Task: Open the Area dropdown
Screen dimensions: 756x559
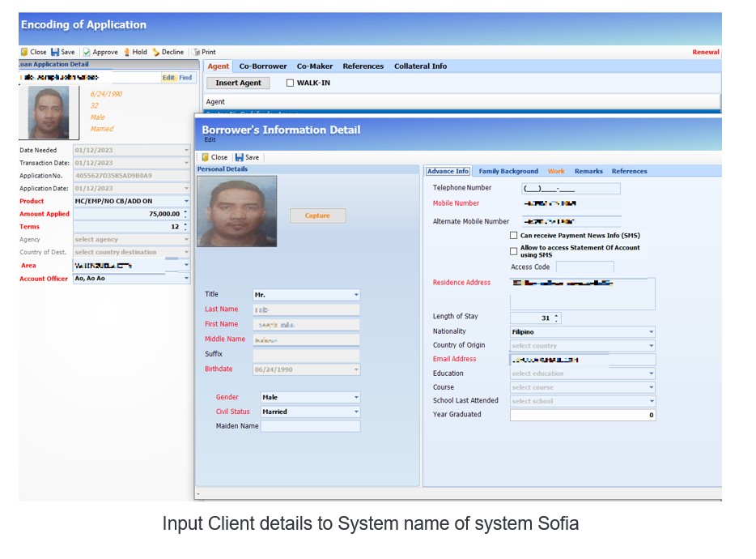Action: 186,265
